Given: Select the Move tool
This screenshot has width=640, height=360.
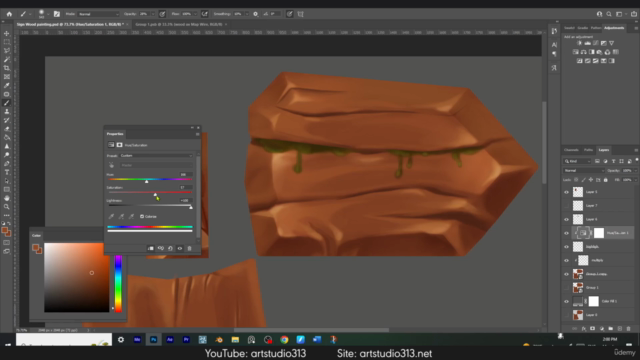Looking at the screenshot, I should click(x=7, y=33).
